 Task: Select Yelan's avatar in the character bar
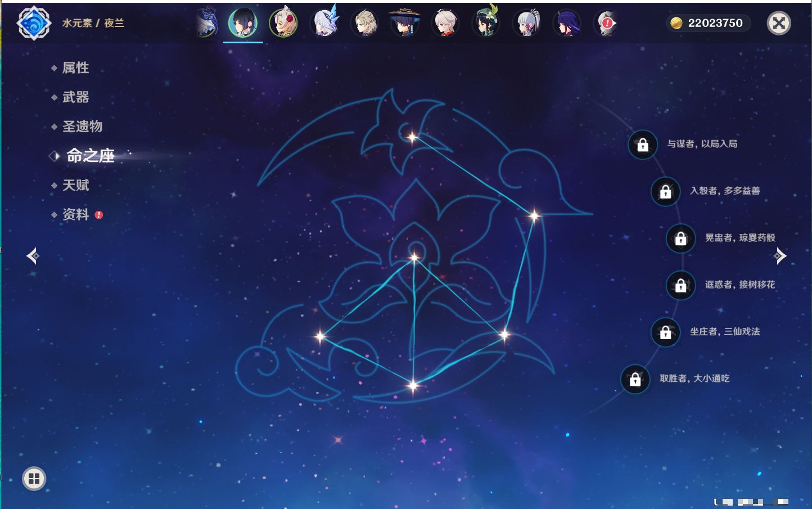tap(243, 23)
